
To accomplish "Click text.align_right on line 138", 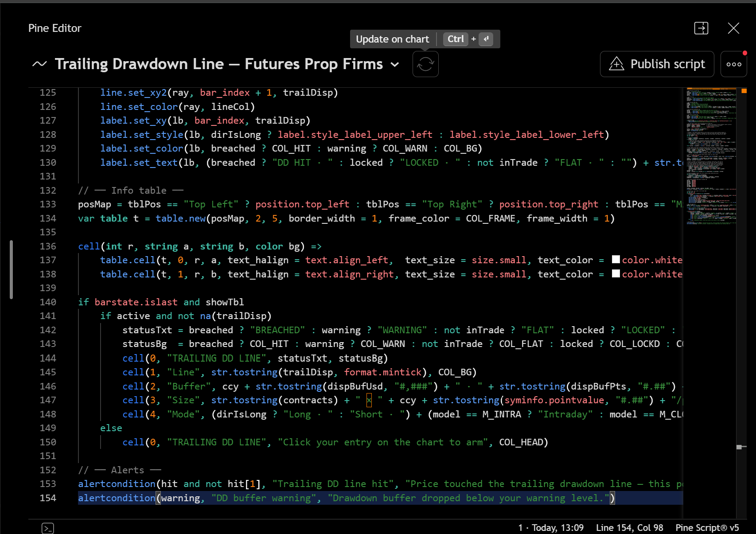I will (350, 274).
